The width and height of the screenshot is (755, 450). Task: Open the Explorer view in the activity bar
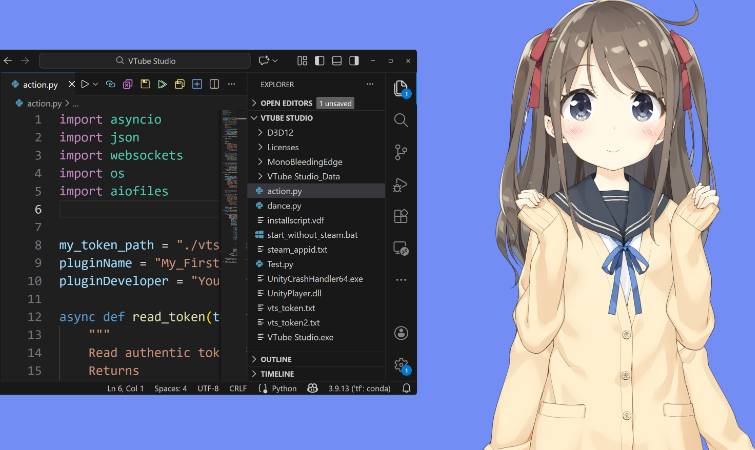pos(401,89)
